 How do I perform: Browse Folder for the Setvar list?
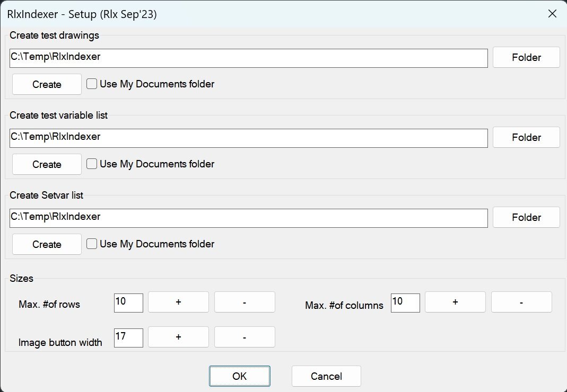point(526,217)
